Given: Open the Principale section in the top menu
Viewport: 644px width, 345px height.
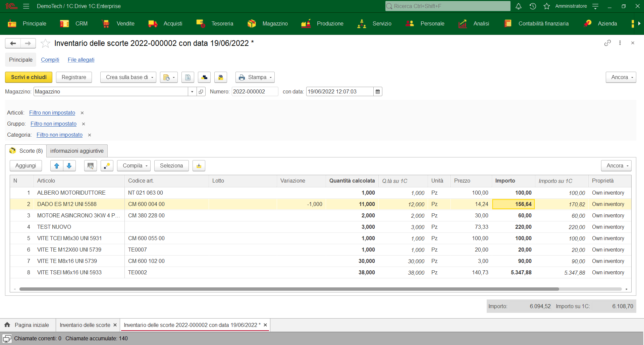Looking at the screenshot, I should coord(27,23).
